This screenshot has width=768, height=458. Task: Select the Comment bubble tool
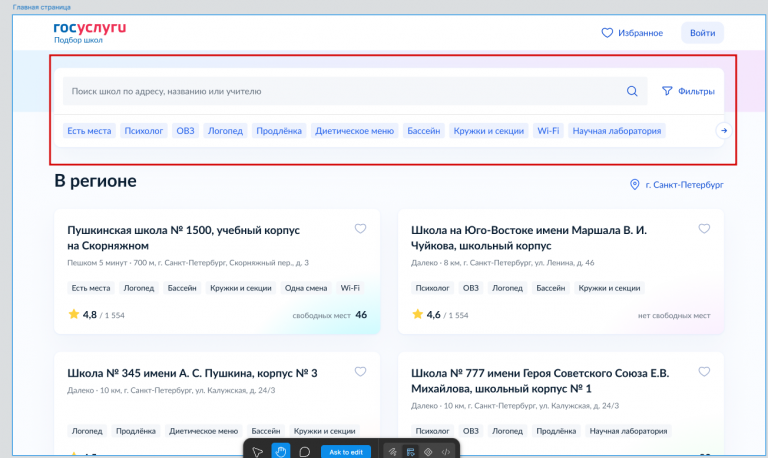pos(304,452)
